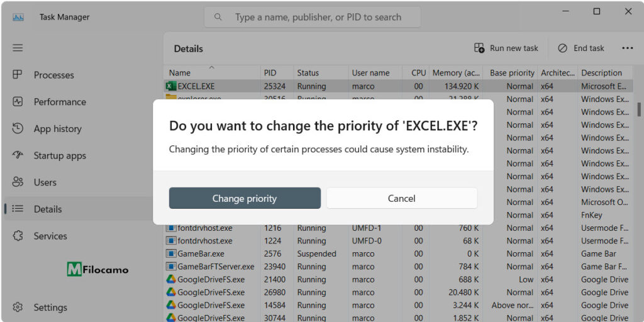
Task: Select GoogleDriveFS.exe with PID 21400
Action: tap(398, 279)
